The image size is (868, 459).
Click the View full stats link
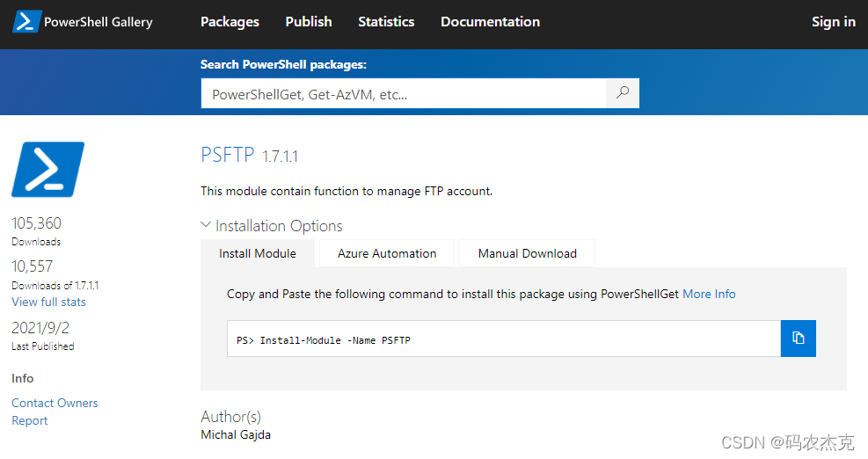click(48, 302)
